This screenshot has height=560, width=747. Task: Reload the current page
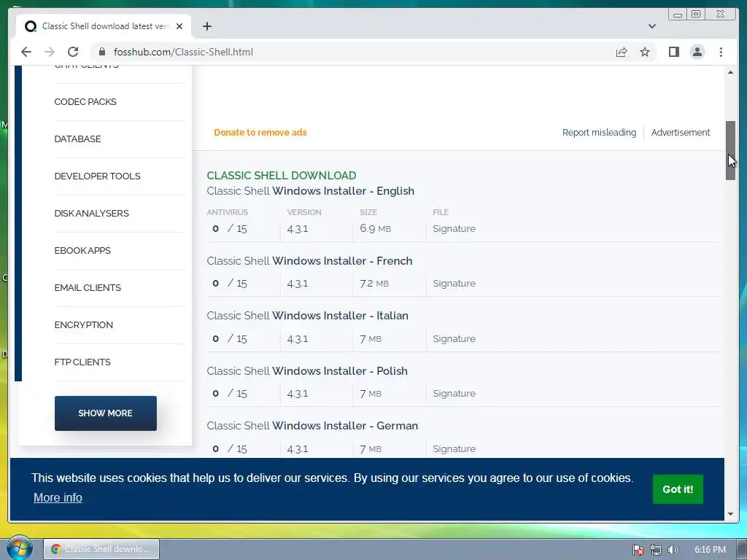click(x=73, y=52)
